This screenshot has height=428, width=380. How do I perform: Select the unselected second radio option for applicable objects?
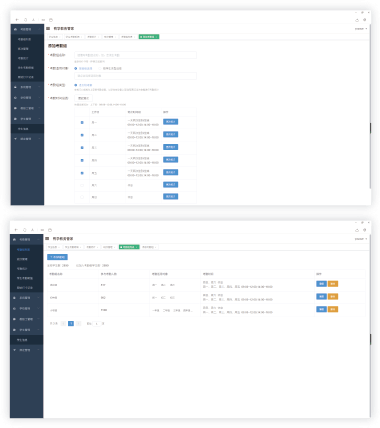click(100, 68)
